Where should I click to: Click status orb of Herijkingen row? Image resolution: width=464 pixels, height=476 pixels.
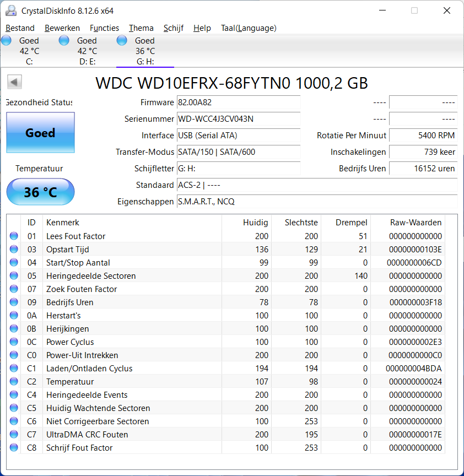14,328
